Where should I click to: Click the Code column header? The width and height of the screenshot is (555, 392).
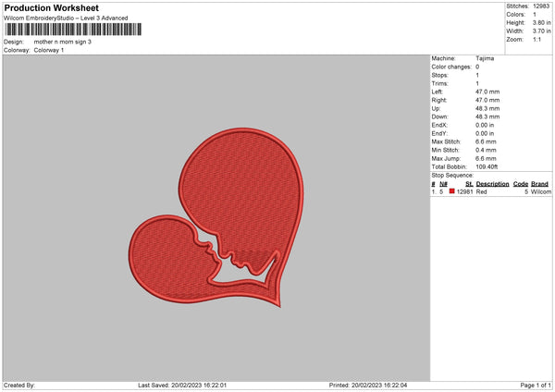click(x=520, y=184)
